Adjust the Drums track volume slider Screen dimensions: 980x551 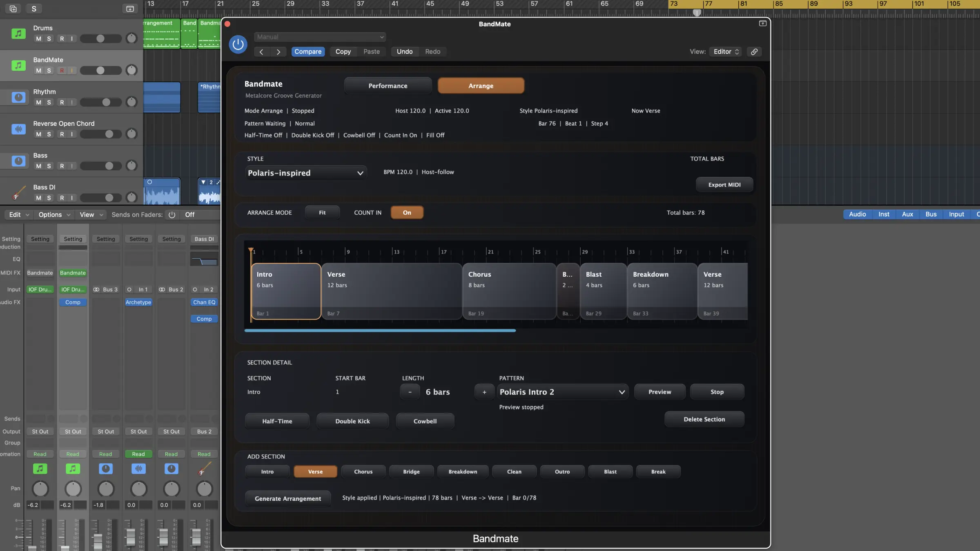[100, 39]
